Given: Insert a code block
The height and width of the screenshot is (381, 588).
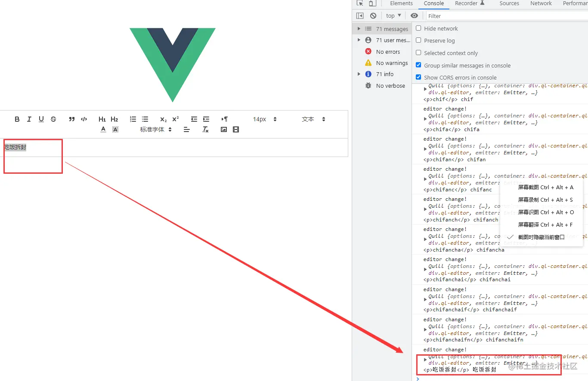Looking at the screenshot, I should pos(84,119).
